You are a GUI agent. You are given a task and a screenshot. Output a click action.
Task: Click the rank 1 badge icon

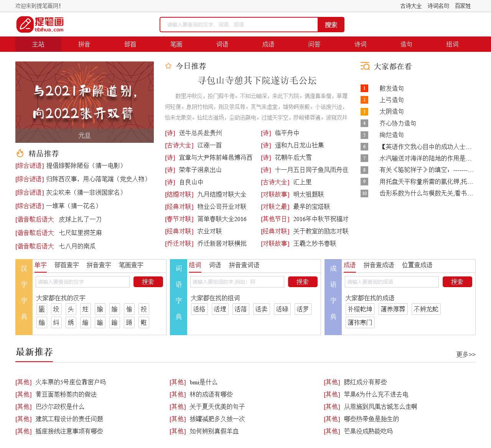point(364,88)
